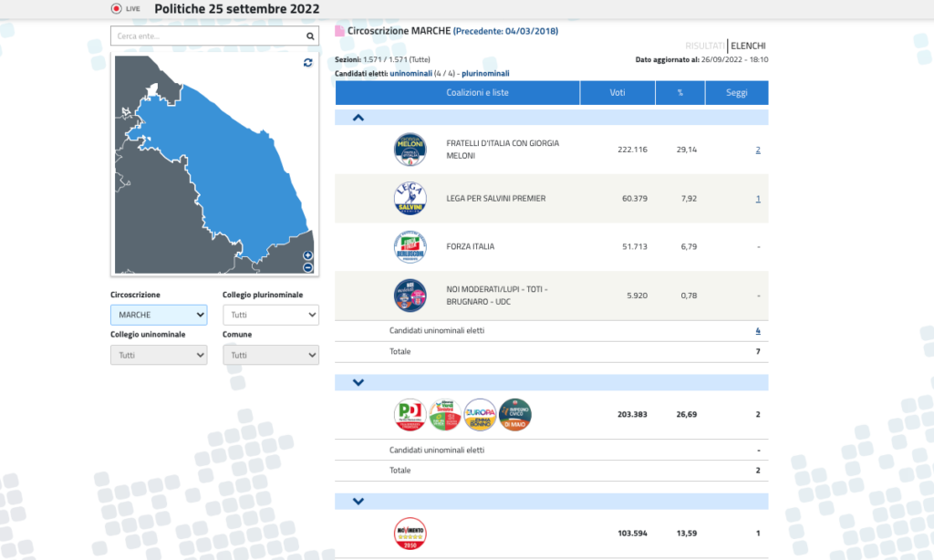Image resolution: width=934 pixels, height=560 pixels.
Task: Click the Movimento 5 Stelle votes 103.594
Action: (632, 534)
